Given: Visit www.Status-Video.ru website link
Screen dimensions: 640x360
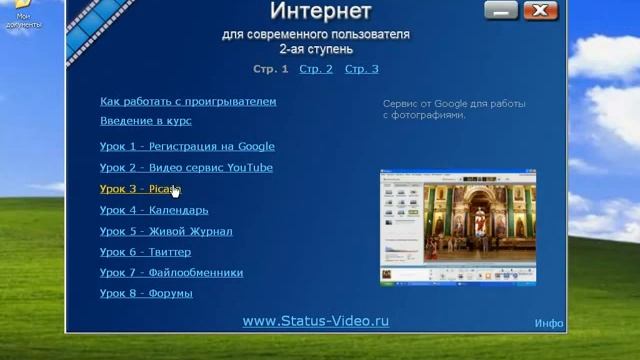Looking at the screenshot, I should (316, 321).
